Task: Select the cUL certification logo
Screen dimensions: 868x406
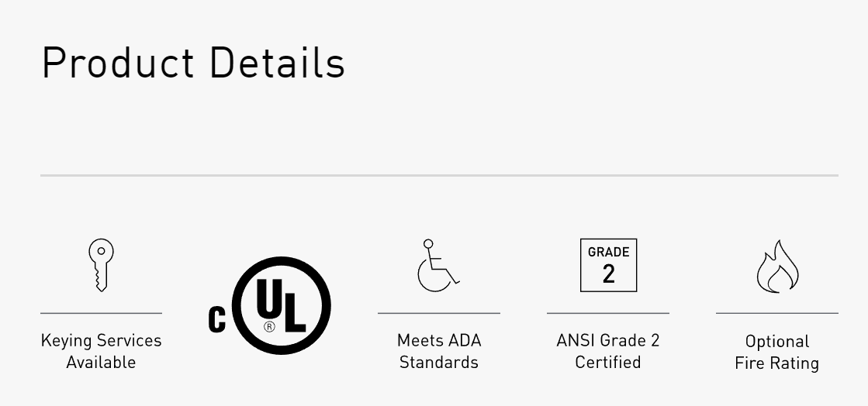Action: [x=270, y=305]
